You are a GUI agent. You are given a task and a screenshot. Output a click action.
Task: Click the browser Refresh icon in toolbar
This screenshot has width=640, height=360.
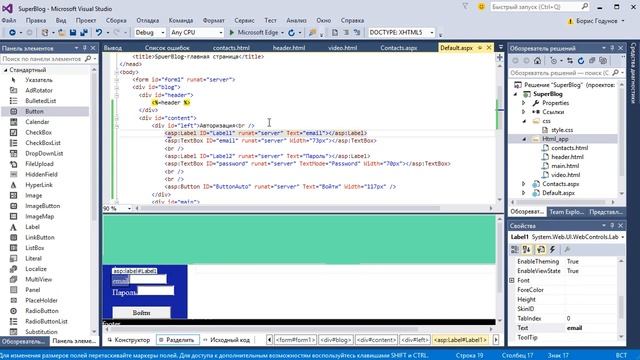[x=291, y=32]
